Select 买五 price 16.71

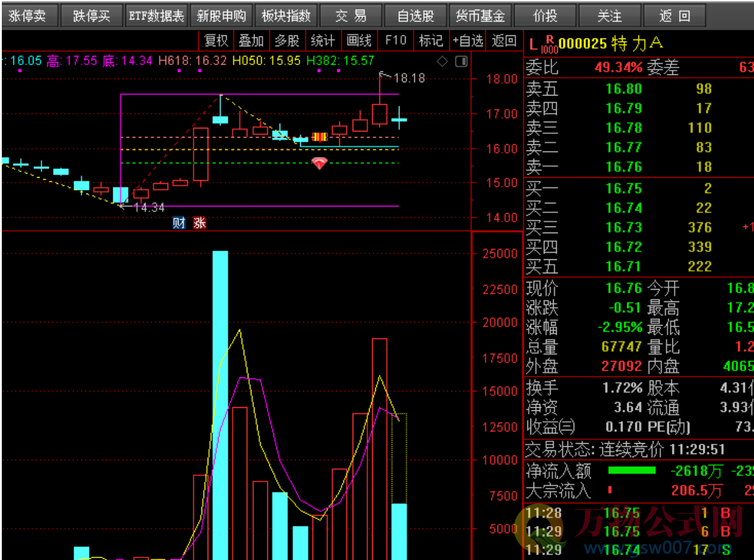(x=624, y=267)
